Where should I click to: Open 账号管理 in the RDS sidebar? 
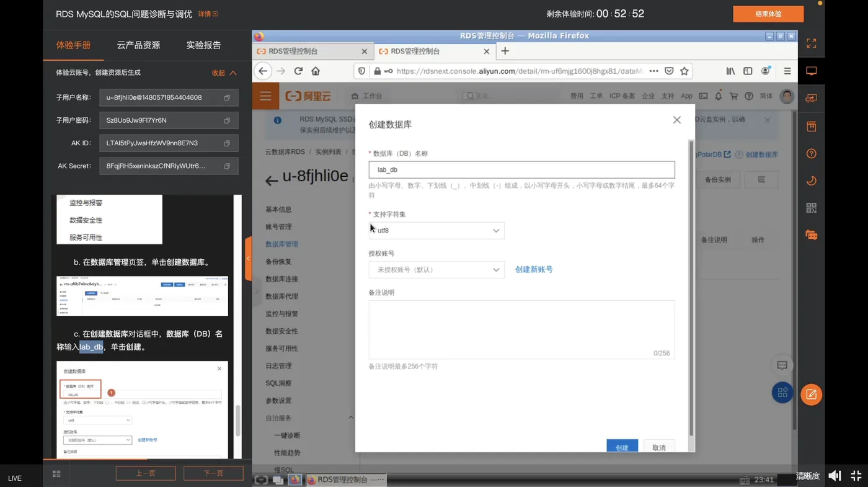click(x=278, y=227)
